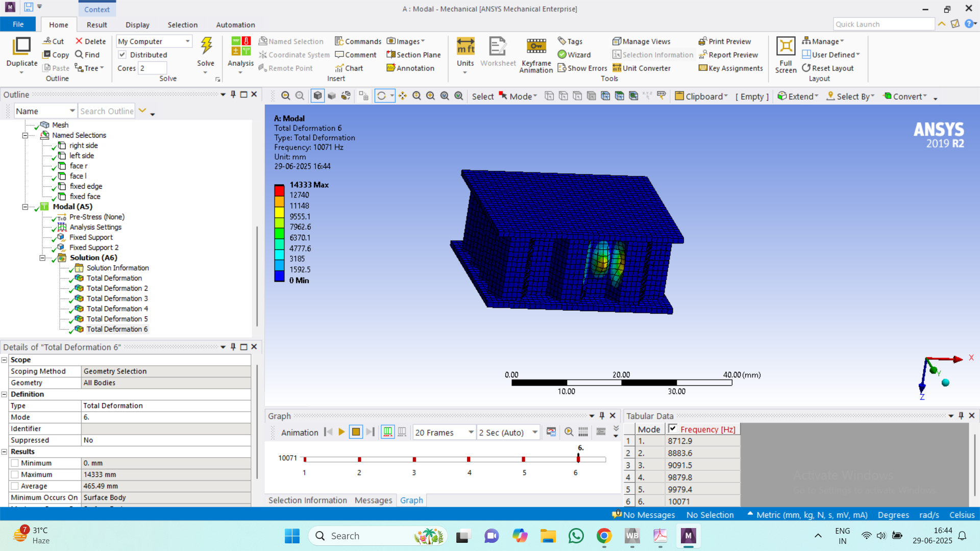Stop the animation playback
This screenshot has height=551, width=980.
tap(356, 432)
